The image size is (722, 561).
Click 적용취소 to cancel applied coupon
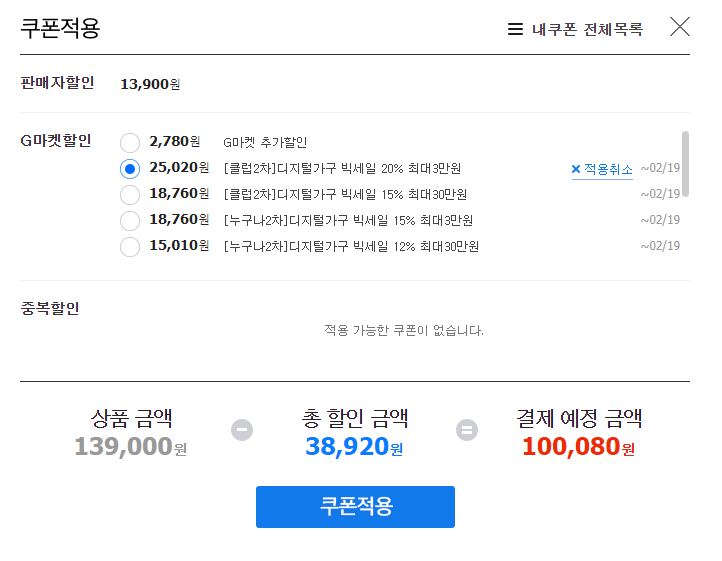[x=608, y=169]
